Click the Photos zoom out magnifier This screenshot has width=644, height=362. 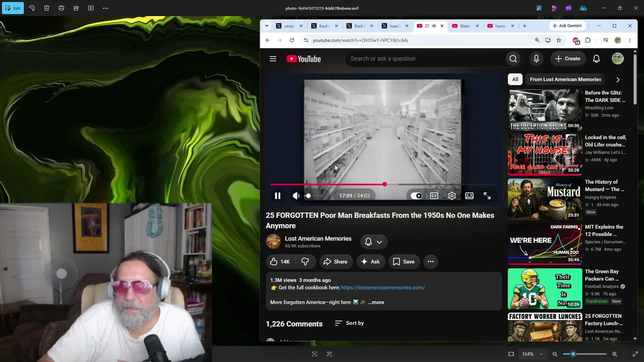(555, 354)
